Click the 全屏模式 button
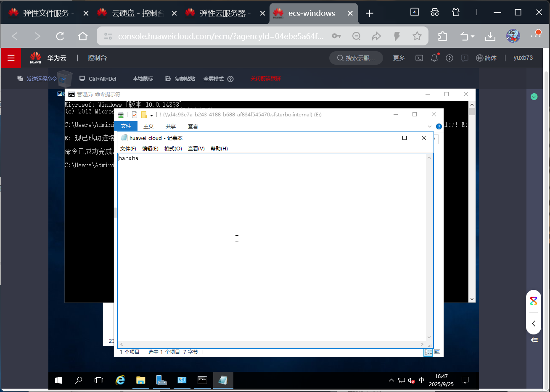The width and height of the screenshot is (550, 392). point(214,79)
